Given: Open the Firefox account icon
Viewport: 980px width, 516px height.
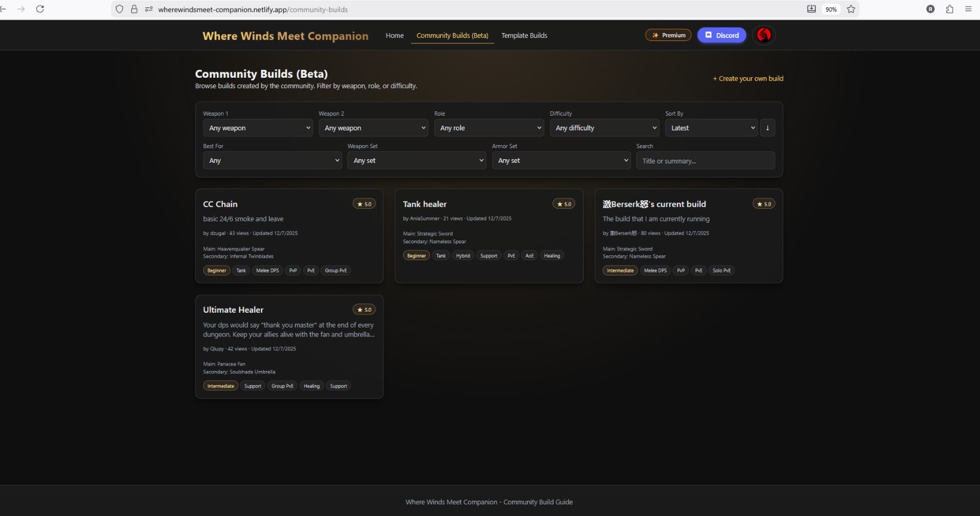Looking at the screenshot, I should click(930, 9).
